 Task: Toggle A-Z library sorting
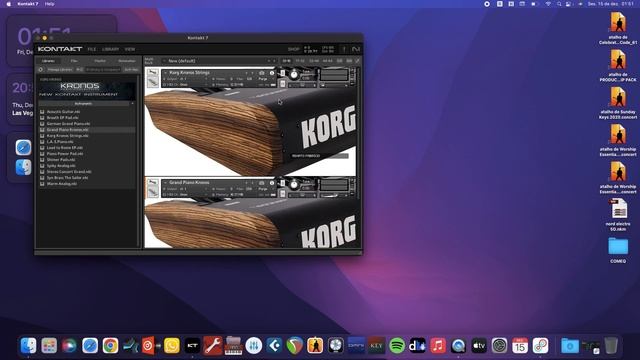pyautogui.click(x=80, y=69)
